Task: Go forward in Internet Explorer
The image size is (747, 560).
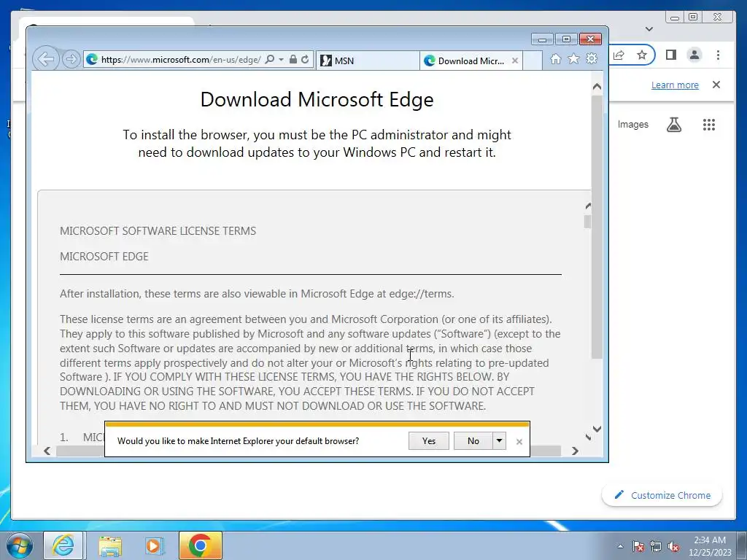Action: point(71,60)
